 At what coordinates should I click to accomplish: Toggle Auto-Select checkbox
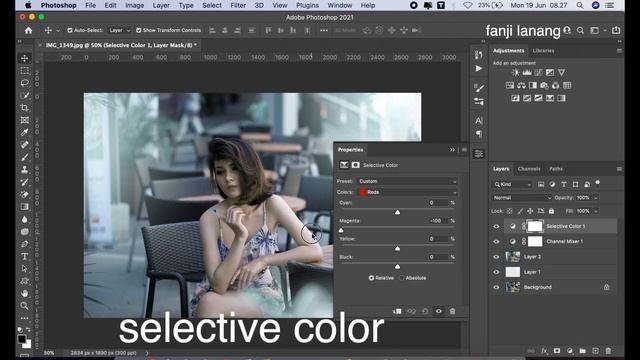click(x=70, y=31)
